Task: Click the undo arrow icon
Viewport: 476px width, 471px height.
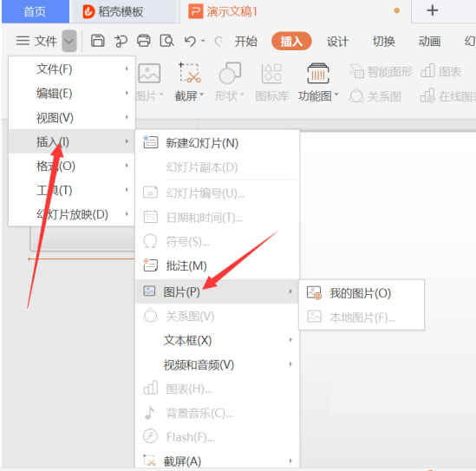Action: 191,41
